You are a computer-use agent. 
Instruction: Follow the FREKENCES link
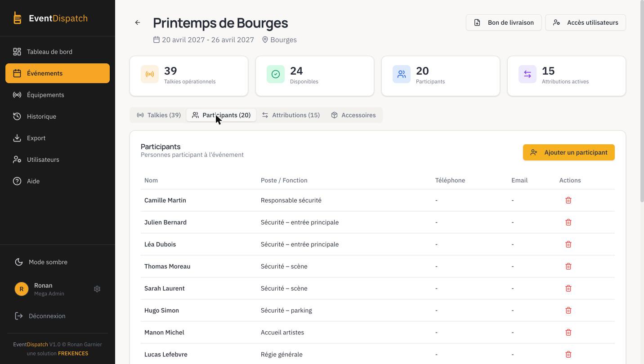[73, 353]
